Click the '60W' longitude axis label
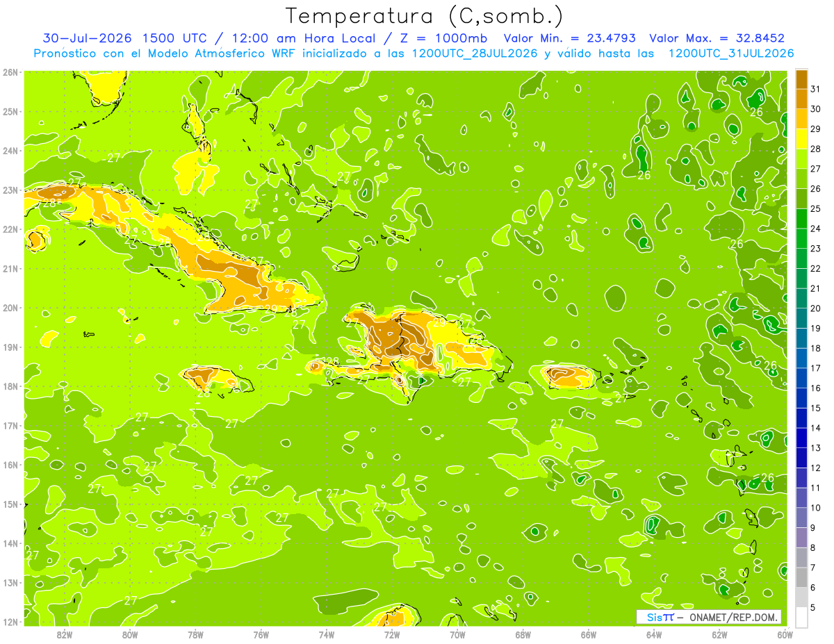 [x=785, y=634]
